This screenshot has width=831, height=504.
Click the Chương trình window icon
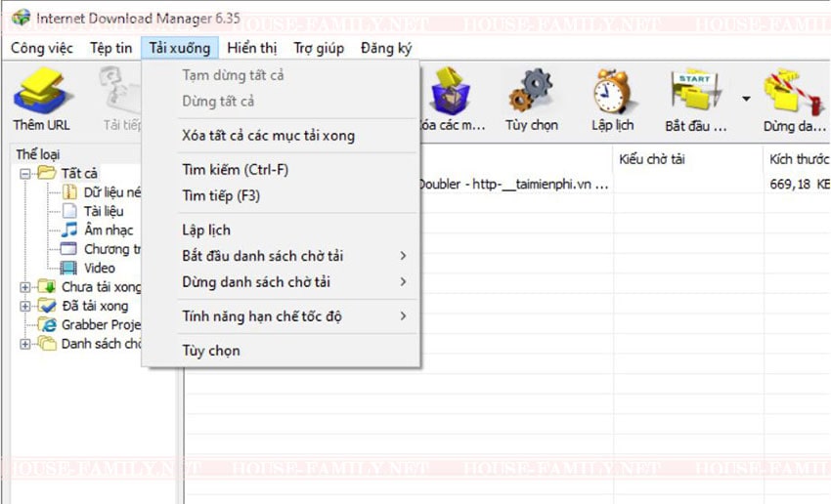point(68,248)
